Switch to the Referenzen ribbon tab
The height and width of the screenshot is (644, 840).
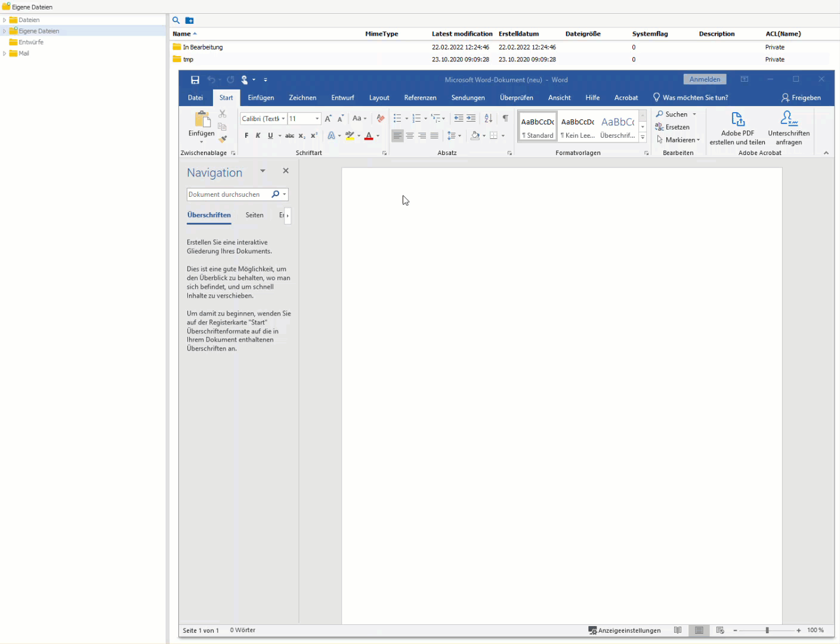coord(420,98)
